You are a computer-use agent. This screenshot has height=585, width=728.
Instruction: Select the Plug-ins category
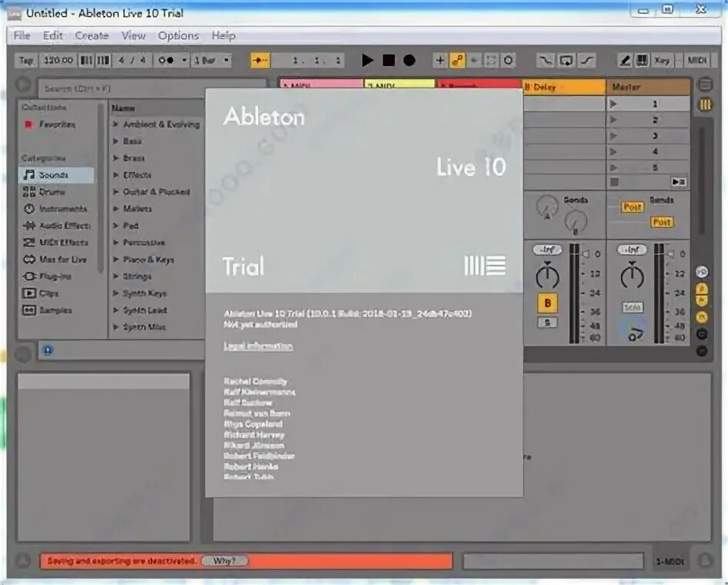tap(48, 276)
